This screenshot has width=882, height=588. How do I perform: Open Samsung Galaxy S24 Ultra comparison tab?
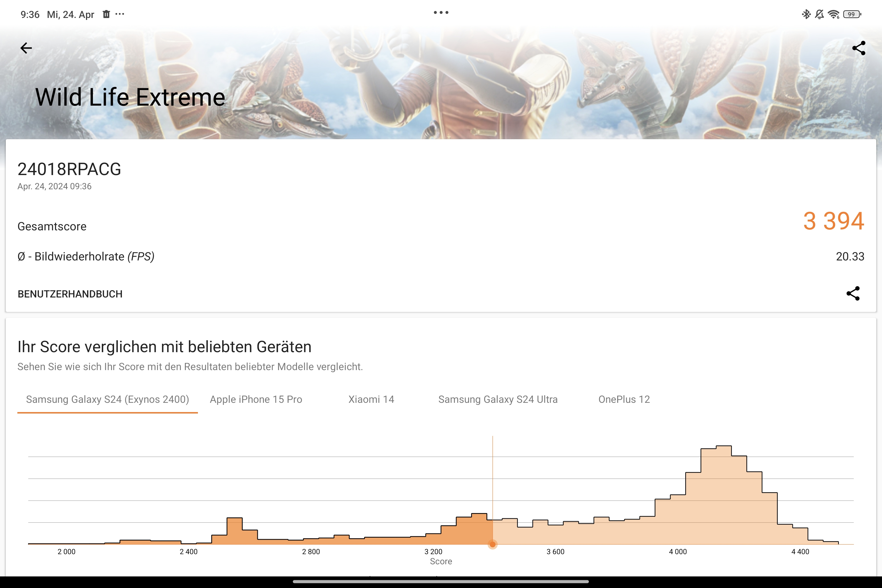tap(498, 399)
